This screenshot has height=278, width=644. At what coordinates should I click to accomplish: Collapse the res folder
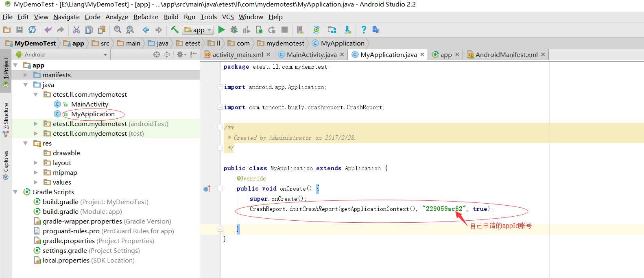tap(26, 143)
